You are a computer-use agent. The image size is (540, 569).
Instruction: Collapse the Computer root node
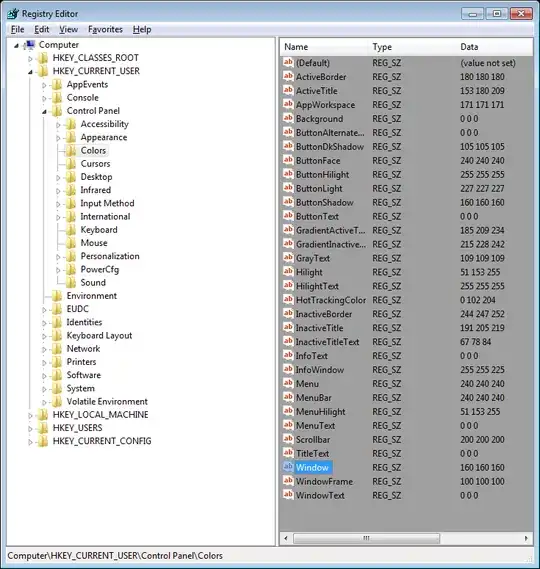pos(17,46)
